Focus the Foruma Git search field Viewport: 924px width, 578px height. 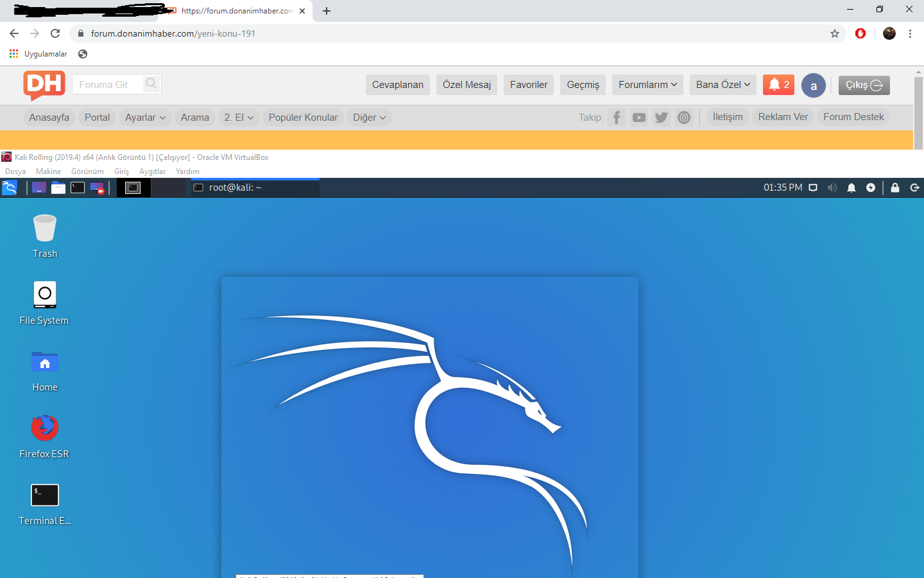click(x=108, y=84)
